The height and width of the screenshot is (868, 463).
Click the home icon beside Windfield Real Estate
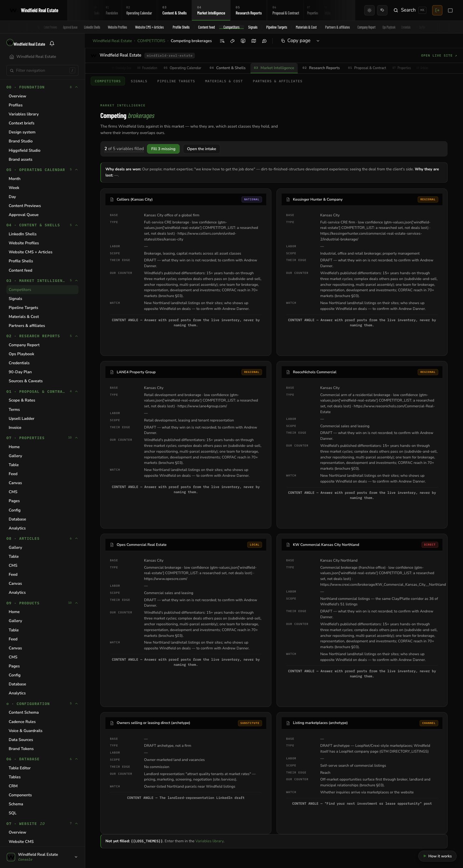(12, 57)
